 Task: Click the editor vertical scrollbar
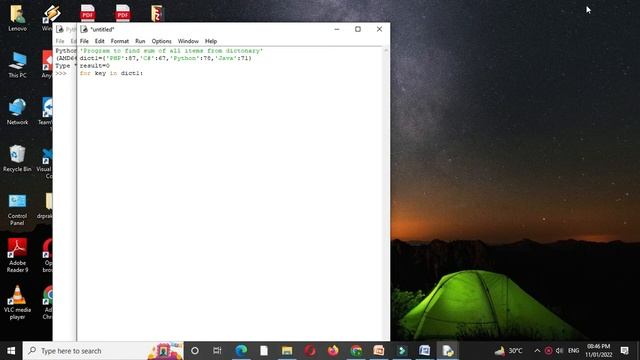(x=386, y=193)
